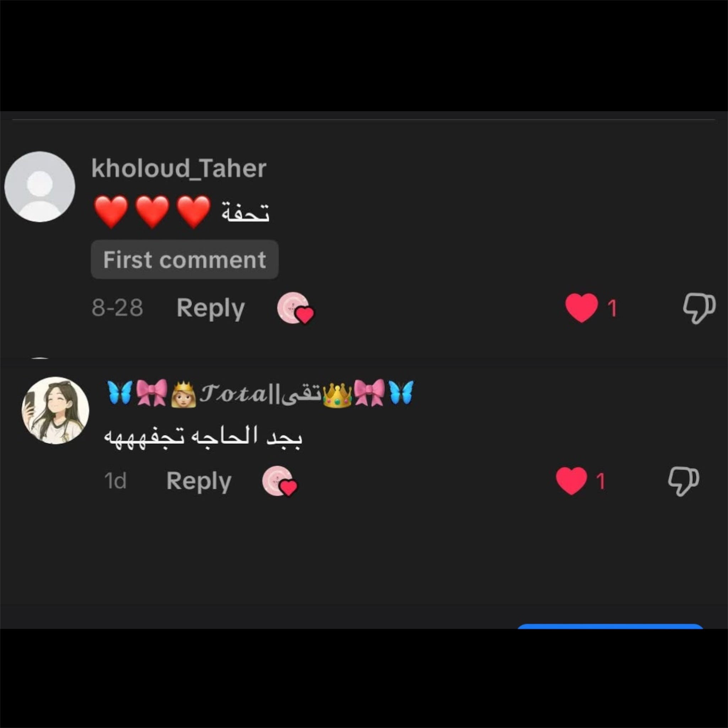Unlike kholoud_Taher's comment via red heart
728x728 pixels.
(x=582, y=308)
